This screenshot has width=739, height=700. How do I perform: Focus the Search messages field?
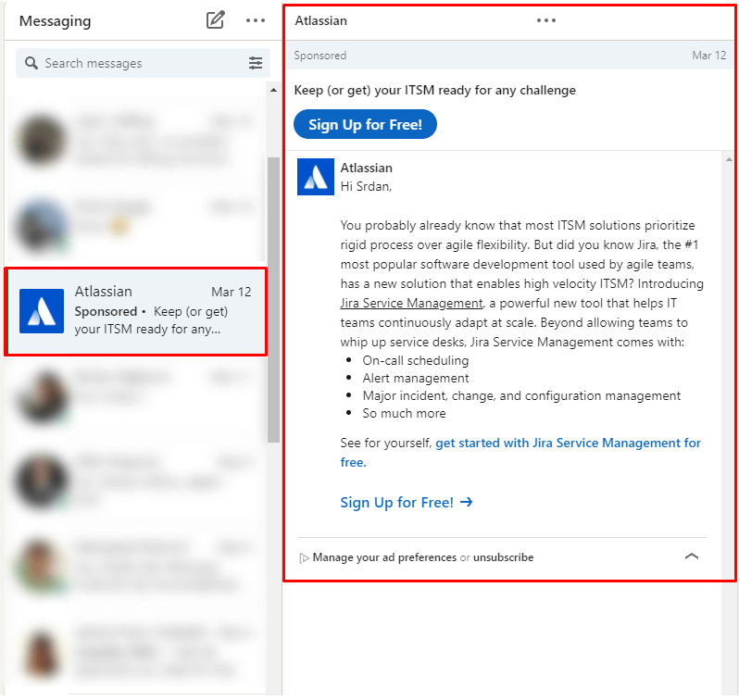click(143, 63)
